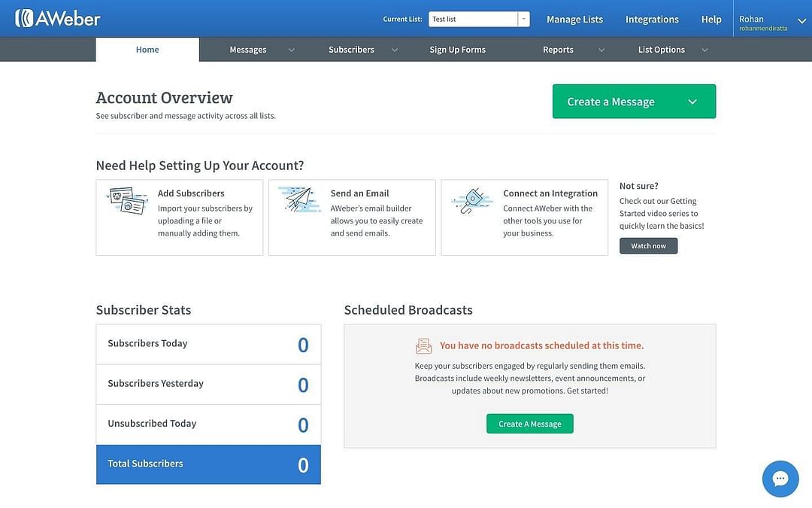Screen dimensions: 812x508
Task: Click Create A Message in Scheduled Broadcasts
Action: [530, 424]
